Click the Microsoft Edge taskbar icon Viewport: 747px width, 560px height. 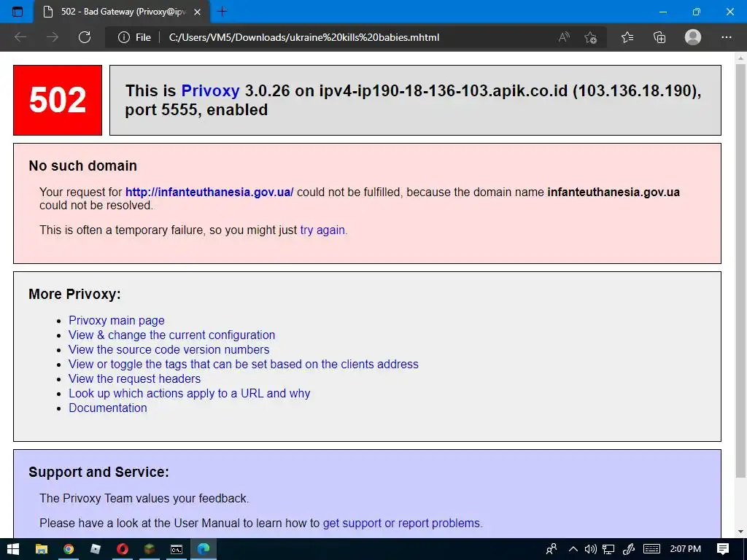204,549
